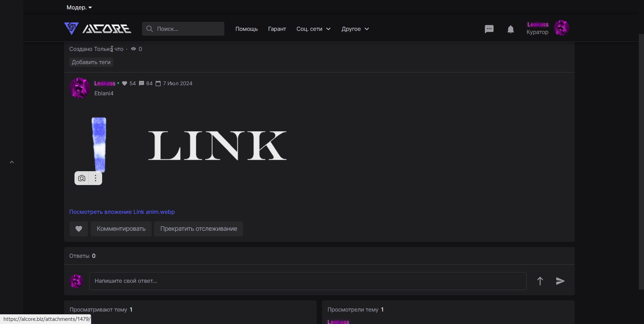Open three-dot menu on the image
This screenshot has width=644, height=324.
[96, 178]
